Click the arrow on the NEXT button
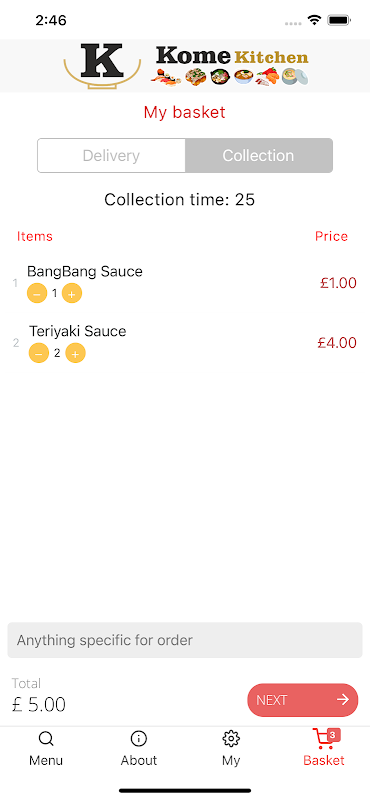This screenshot has height=800, width=370. [x=343, y=699]
